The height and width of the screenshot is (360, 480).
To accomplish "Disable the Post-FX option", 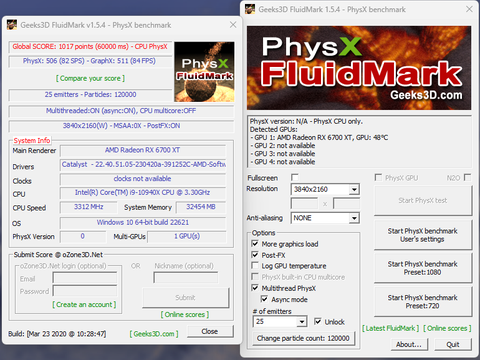I will pyautogui.click(x=255, y=255).
